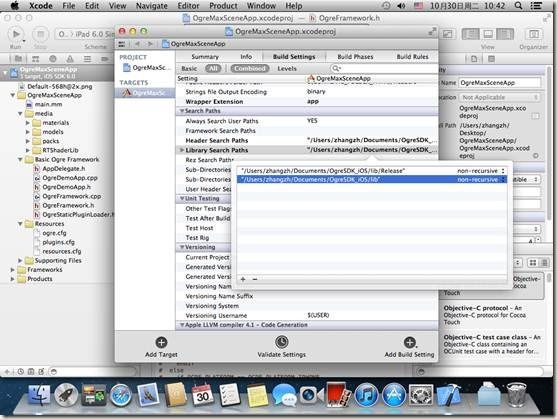Click the Mail stamp icon in Dock
The height and width of the screenshot is (419, 557).
click(148, 394)
